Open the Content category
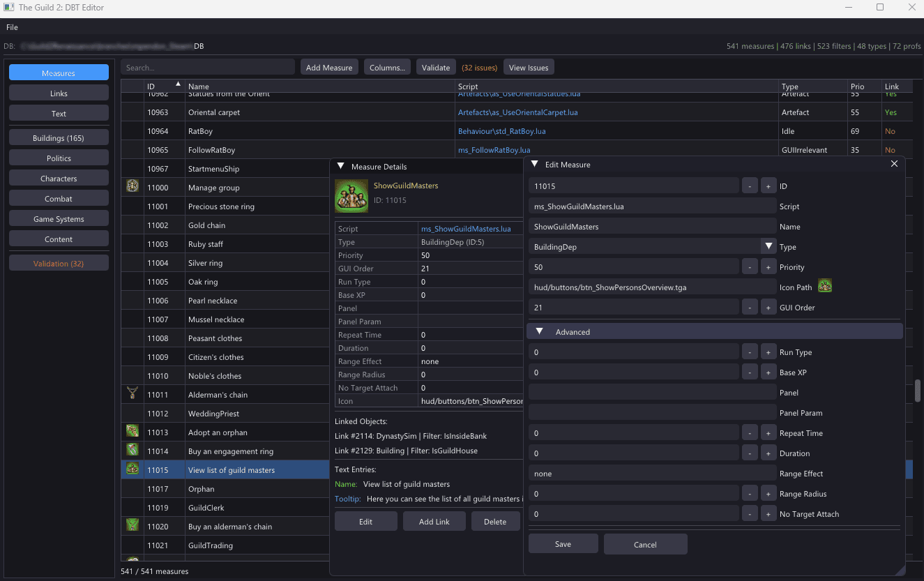 tap(59, 239)
